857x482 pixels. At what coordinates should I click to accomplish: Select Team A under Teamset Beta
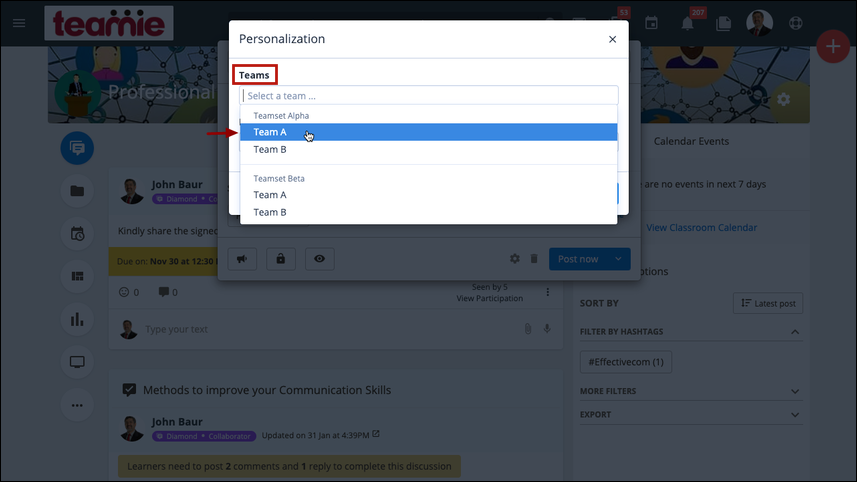pyautogui.click(x=428, y=195)
